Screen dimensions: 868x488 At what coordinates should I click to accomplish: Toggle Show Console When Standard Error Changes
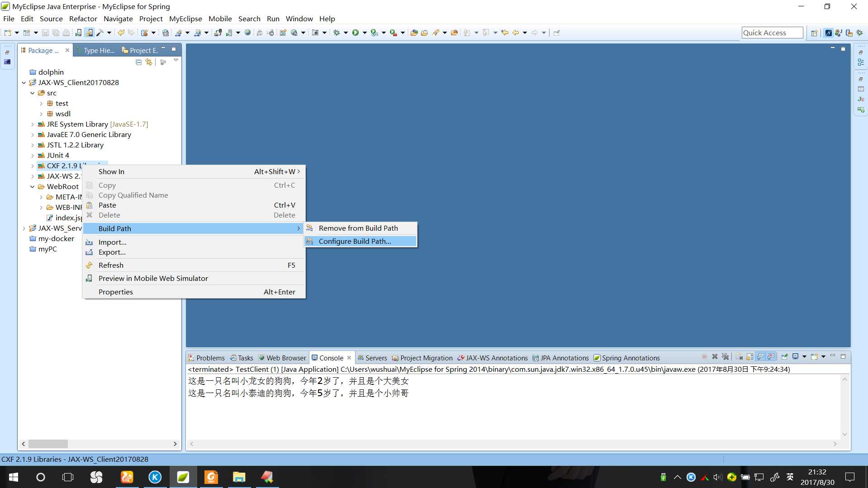point(771,357)
